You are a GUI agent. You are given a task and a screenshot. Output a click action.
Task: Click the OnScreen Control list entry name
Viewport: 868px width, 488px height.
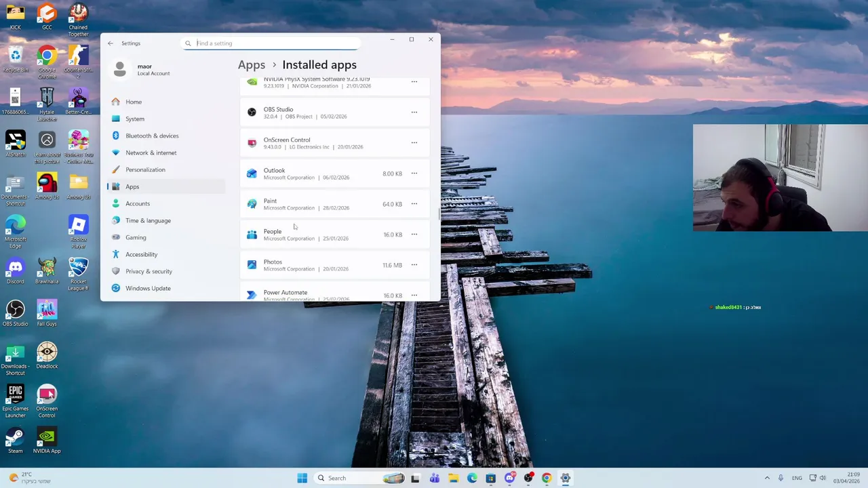tap(287, 140)
